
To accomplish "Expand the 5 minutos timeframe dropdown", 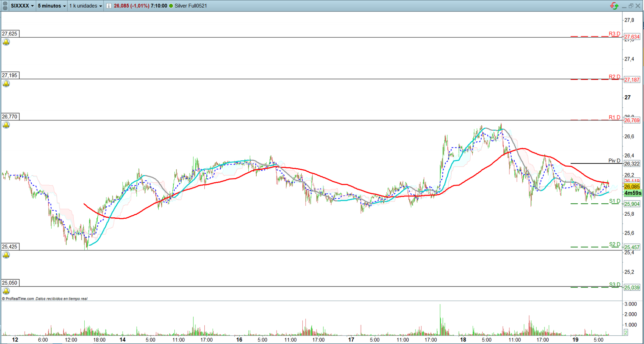I will pos(52,6).
